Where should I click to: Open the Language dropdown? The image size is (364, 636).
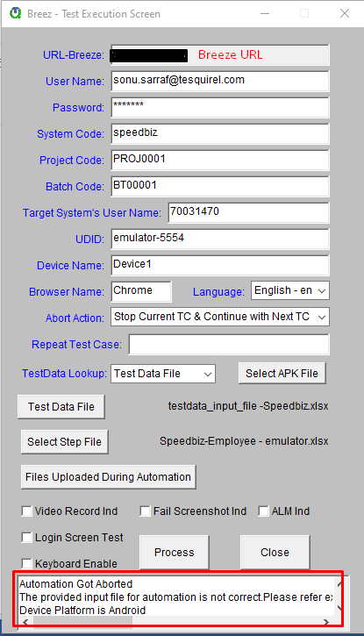pos(290,290)
